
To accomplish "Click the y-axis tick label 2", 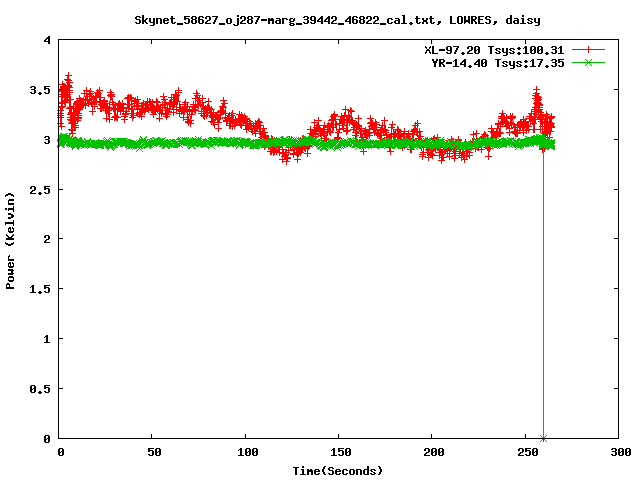I will 47,239.
